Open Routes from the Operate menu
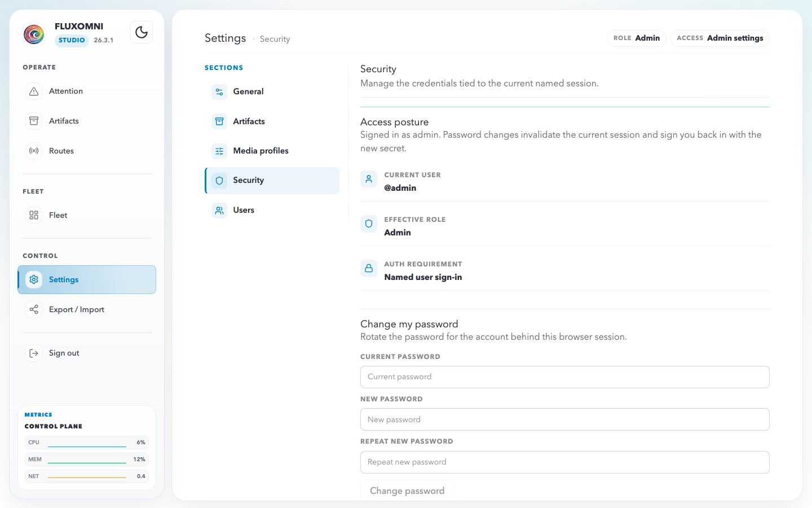 pyautogui.click(x=87, y=151)
